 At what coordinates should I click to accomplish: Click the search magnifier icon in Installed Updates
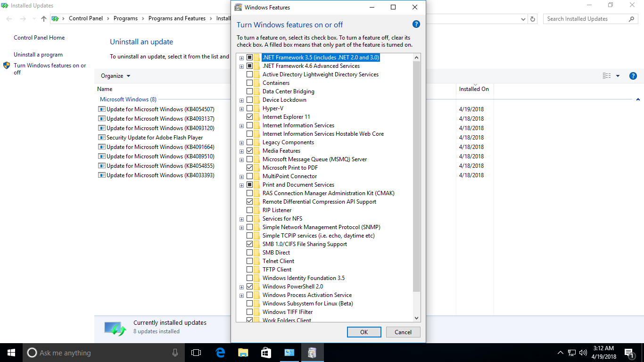point(632,19)
